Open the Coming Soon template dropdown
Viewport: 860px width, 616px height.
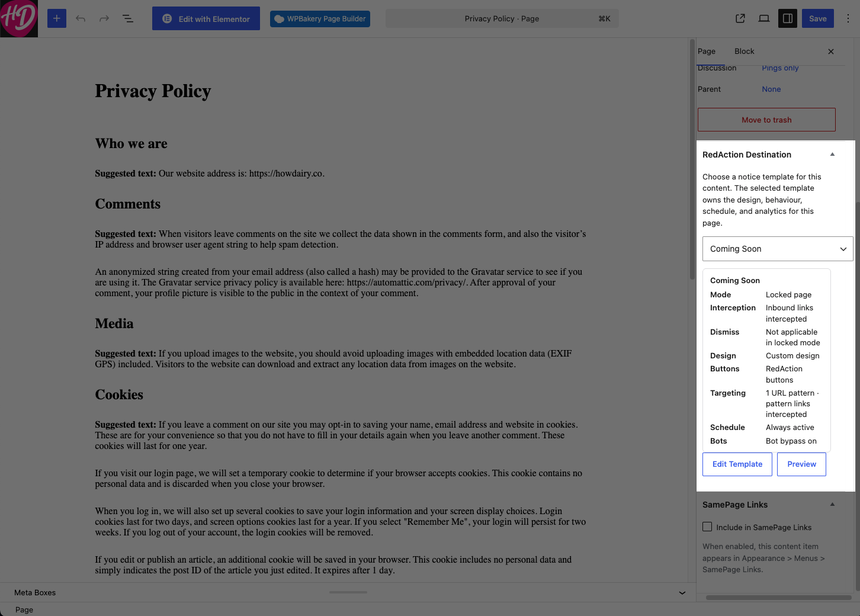click(x=778, y=249)
